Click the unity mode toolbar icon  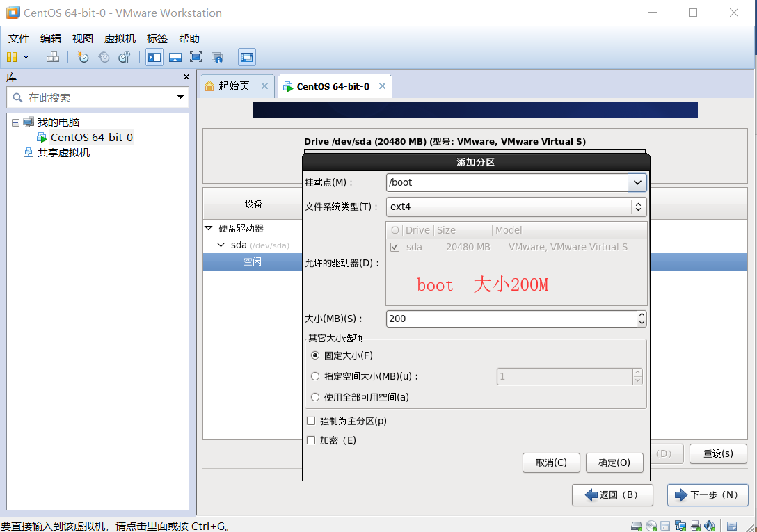(x=217, y=58)
